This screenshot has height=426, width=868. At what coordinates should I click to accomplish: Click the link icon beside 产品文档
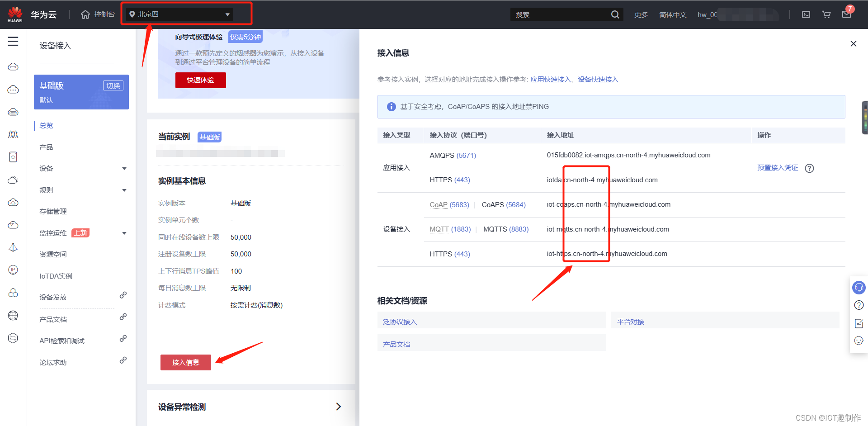pos(123,317)
